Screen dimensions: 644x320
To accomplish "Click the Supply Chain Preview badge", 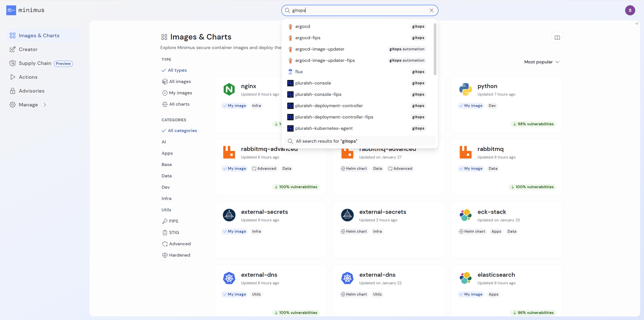I will click(x=63, y=63).
